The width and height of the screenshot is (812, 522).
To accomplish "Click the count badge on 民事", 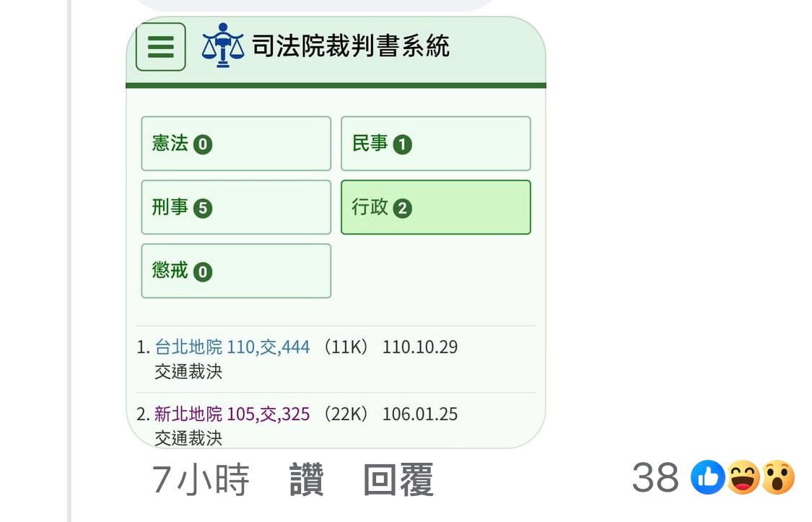I will (402, 145).
